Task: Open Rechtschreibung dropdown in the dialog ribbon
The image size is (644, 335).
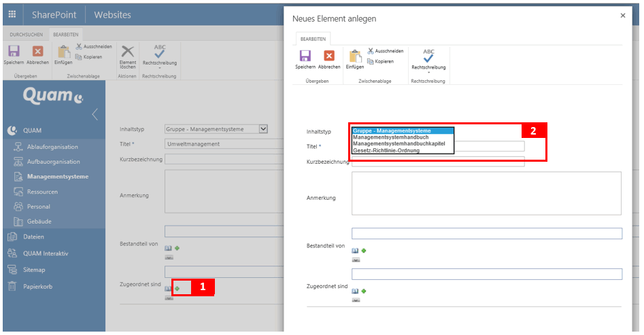Action: click(x=428, y=73)
